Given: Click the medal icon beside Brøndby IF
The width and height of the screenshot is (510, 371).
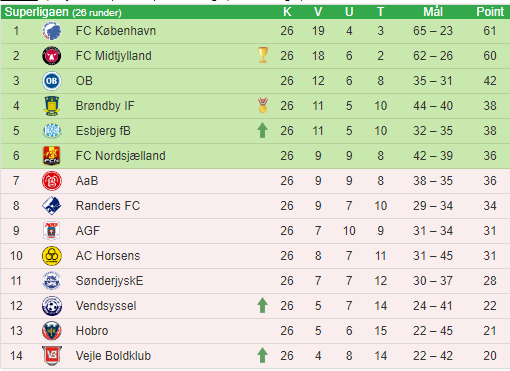Looking at the screenshot, I should click(x=263, y=105).
